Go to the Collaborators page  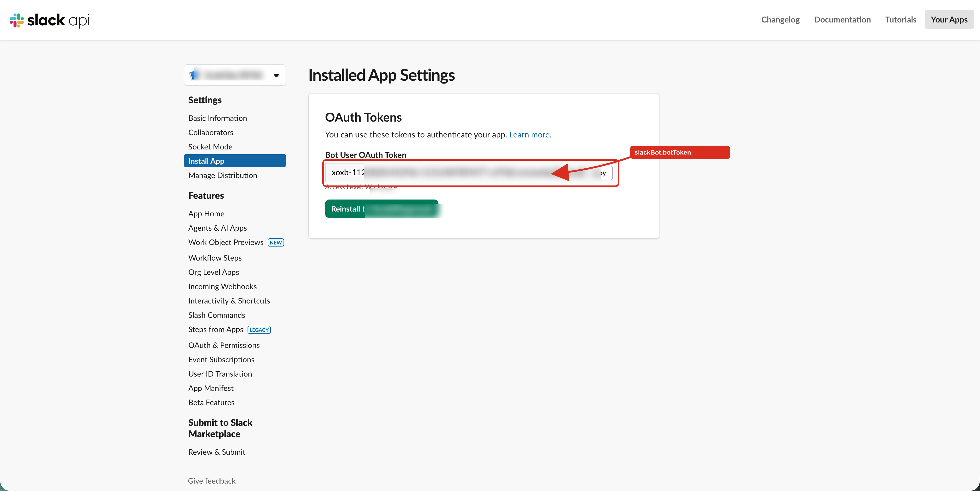pos(211,133)
